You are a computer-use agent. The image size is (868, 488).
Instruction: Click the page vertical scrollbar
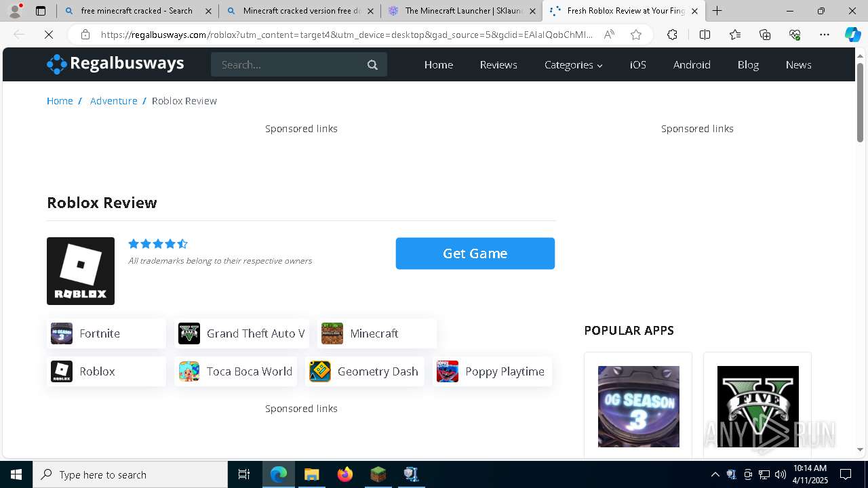coord(860,102)
